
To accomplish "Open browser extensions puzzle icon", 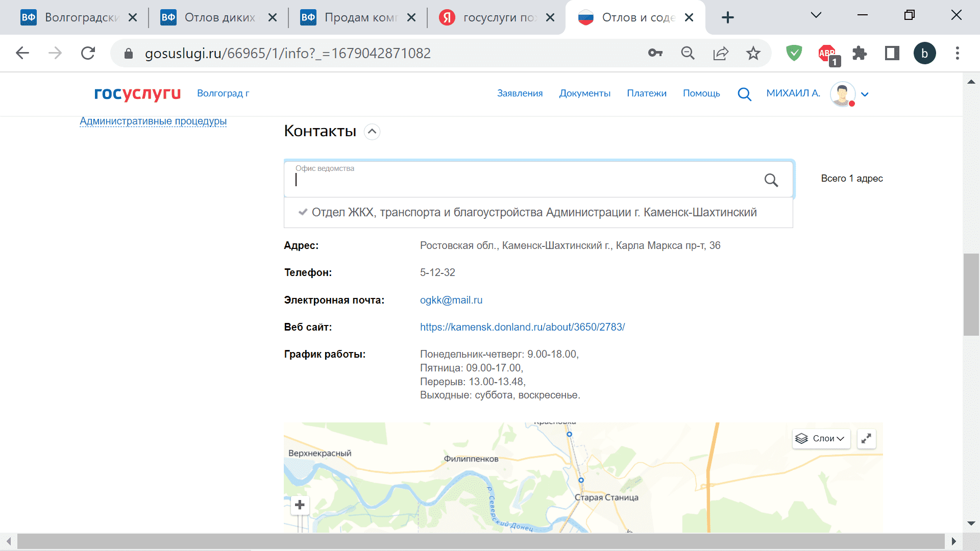I will point(860,53).
